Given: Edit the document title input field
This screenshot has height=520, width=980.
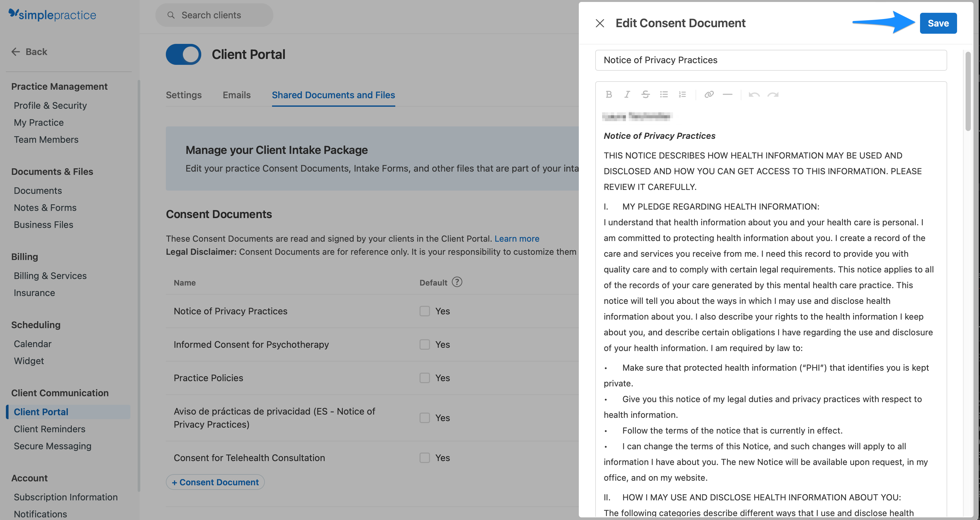Looking at the screenshot, I should (x=770, y=60).
